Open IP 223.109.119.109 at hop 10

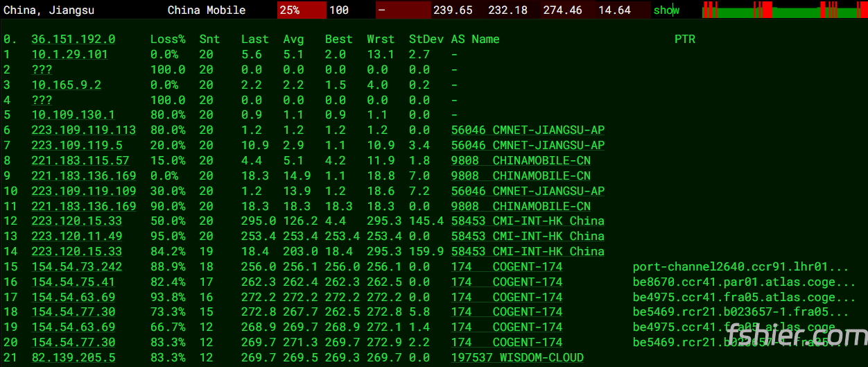(83, 191)
